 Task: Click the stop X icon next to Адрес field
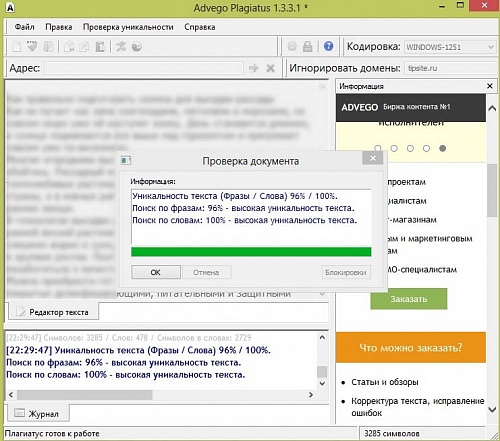click(x=271, y=68)
